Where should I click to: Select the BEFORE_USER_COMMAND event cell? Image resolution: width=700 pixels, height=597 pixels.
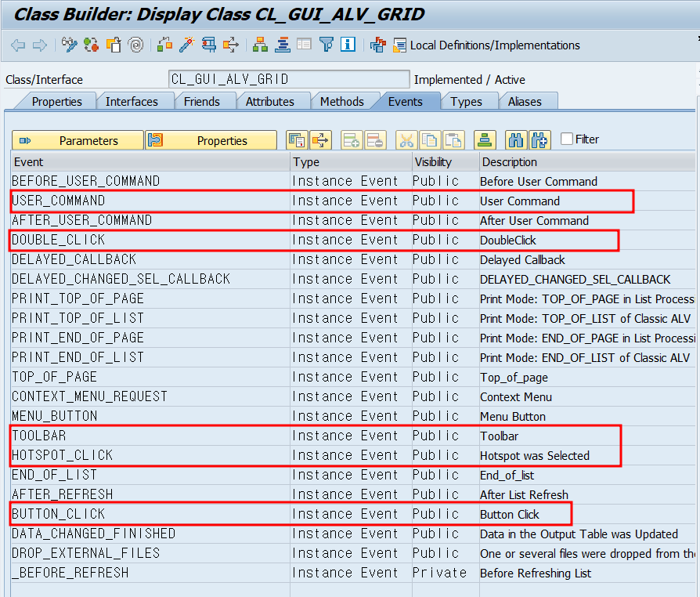tap(150, 181)
